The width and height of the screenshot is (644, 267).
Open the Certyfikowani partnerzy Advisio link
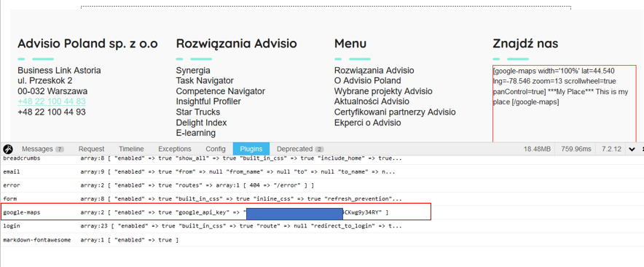coord(395,112)
